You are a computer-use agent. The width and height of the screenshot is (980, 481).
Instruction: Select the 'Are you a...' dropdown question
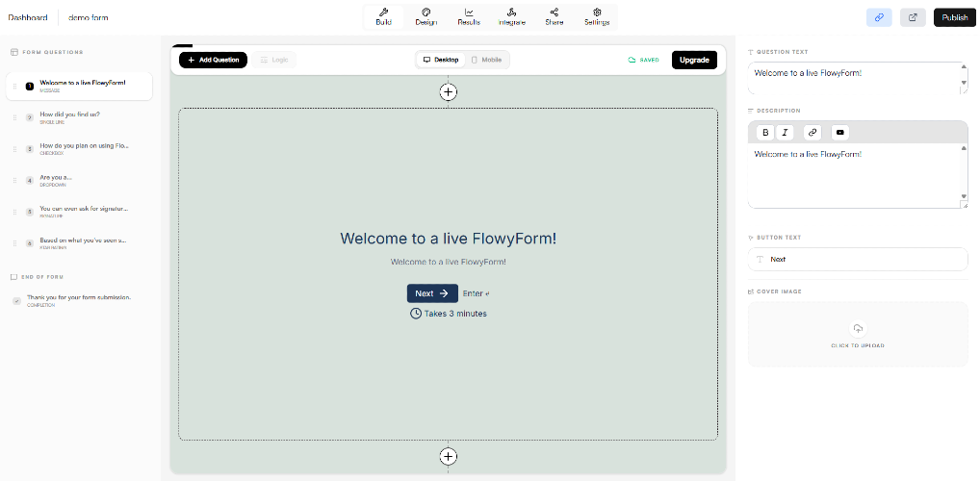tap(79, 181)
